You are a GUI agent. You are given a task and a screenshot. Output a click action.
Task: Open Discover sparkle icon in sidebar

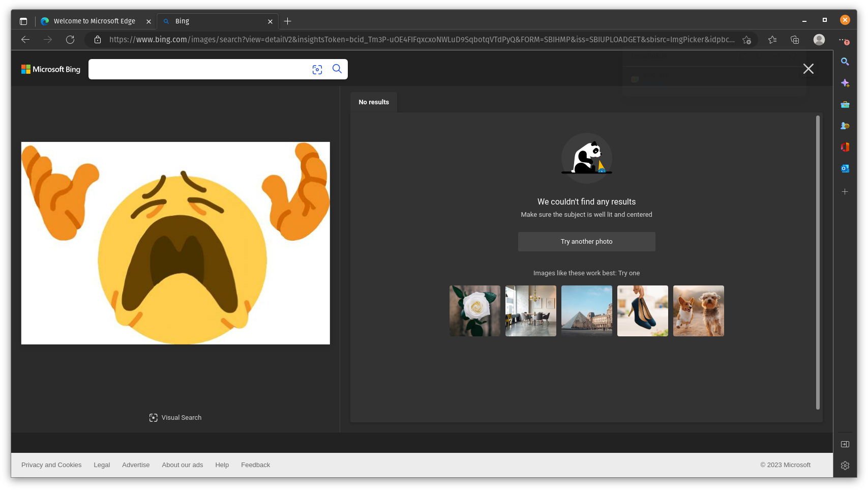point(845,83)
